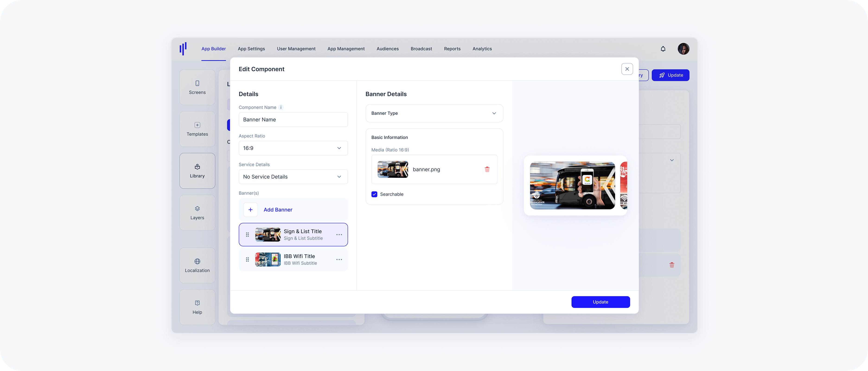Screen dimensions: 868x371
Task: Uncheck the Searchable checkbox
Action: [374, 194]
